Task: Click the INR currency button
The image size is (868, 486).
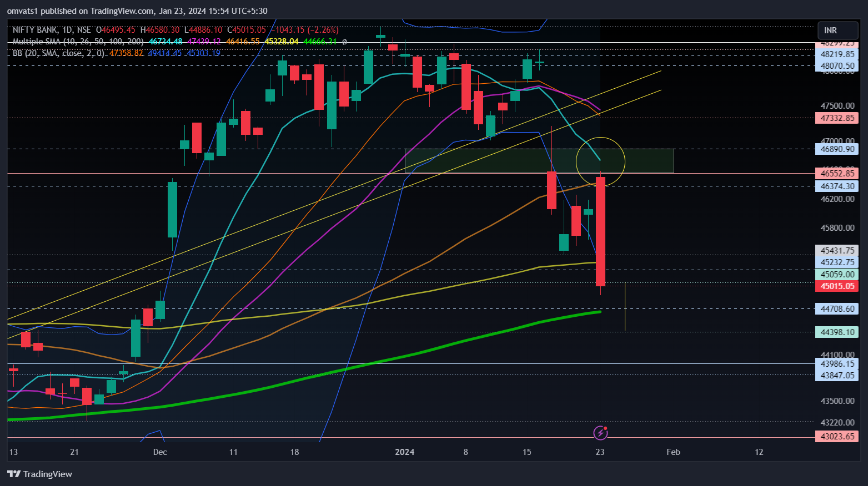Action: (838, 31)
